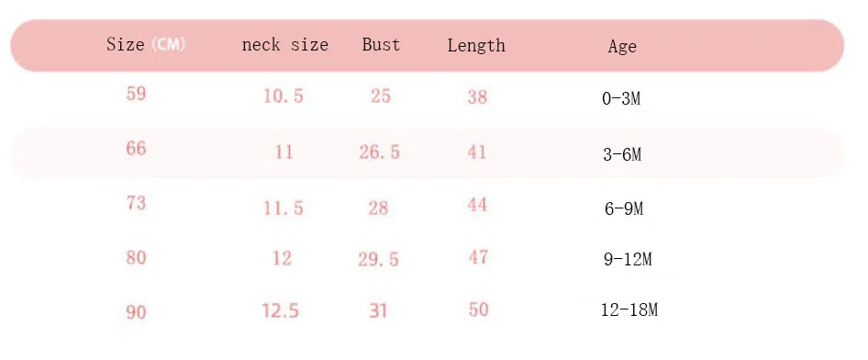
Task: Click the neck size column header
Action: (x=285, y=44)
